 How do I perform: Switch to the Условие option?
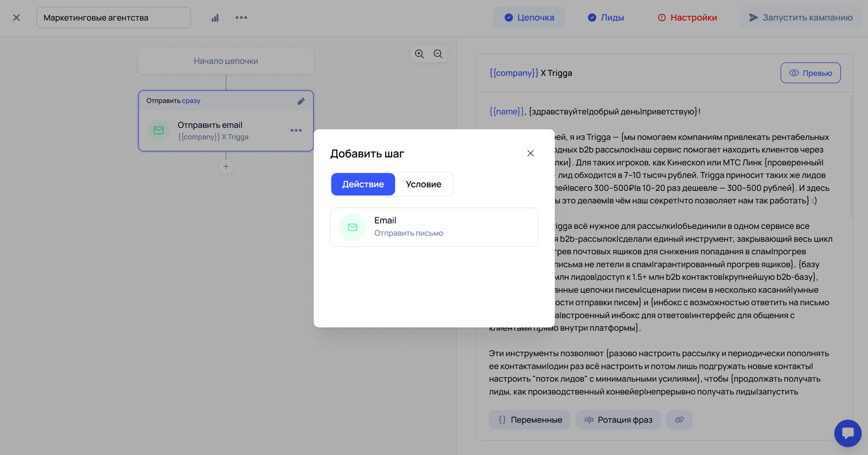coord(423,184)
